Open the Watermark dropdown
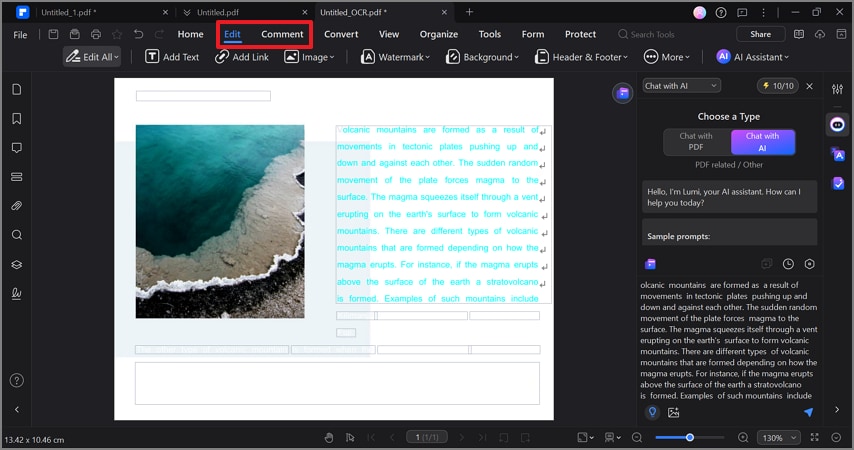This screenshot has height=450, width=854. coord(395,57)
